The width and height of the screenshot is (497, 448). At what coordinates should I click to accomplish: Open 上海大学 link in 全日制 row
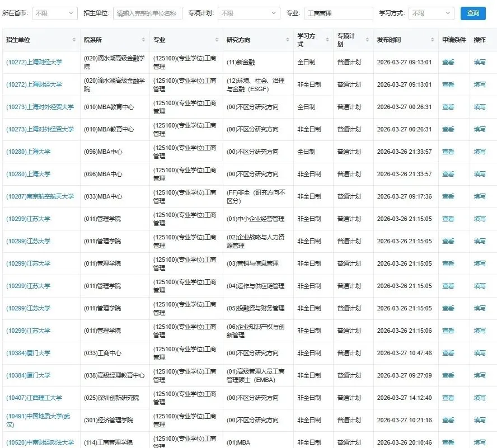pos(28,152)
